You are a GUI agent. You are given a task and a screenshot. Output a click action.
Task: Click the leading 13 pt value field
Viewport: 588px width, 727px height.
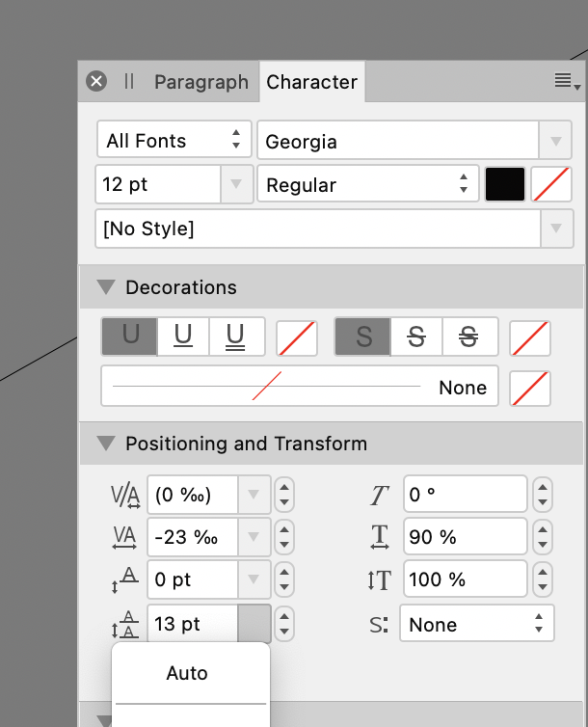tap(193, 624)
